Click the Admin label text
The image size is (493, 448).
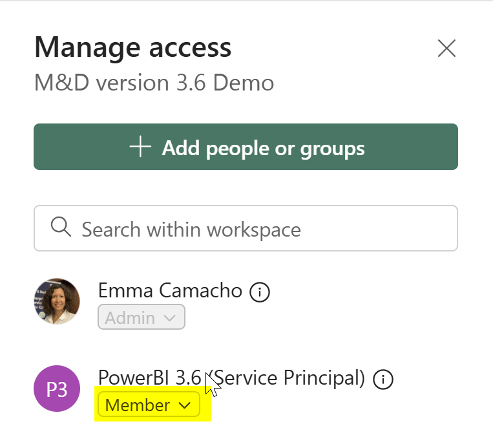click(130, 318)
